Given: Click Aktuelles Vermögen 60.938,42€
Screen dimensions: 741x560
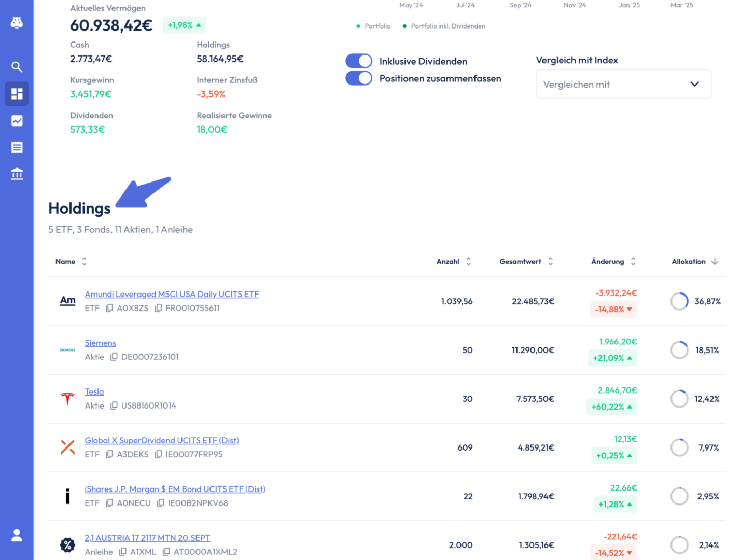Looking at the screenshot, I should 111,25.
